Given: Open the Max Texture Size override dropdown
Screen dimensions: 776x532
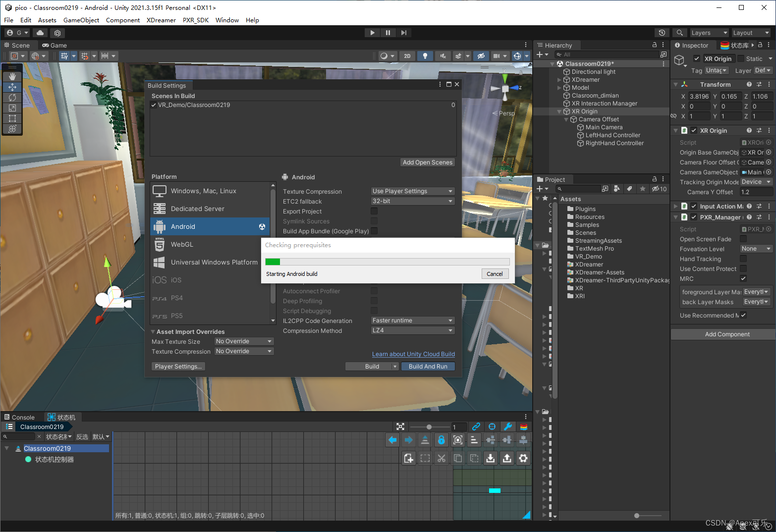Looking at the screenshot, I should [244, 341].
